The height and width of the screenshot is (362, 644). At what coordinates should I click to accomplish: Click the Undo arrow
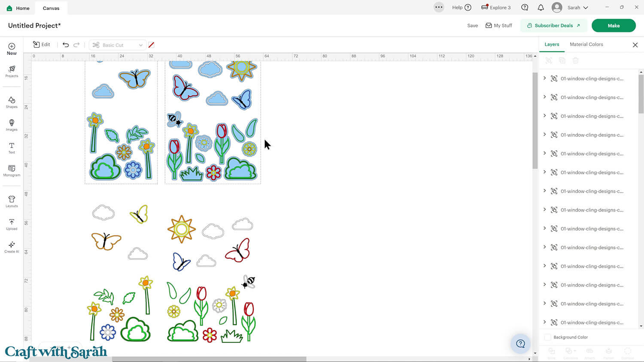tap(66, 45)
